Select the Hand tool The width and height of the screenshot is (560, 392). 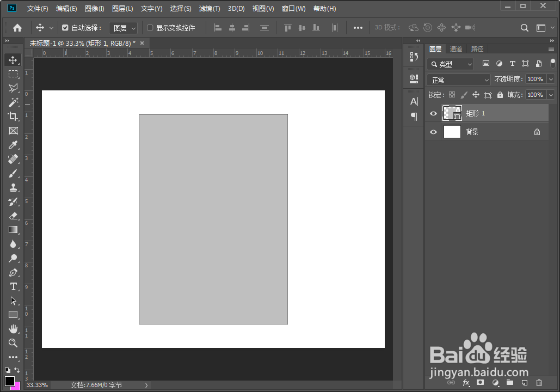pos(13,329)
